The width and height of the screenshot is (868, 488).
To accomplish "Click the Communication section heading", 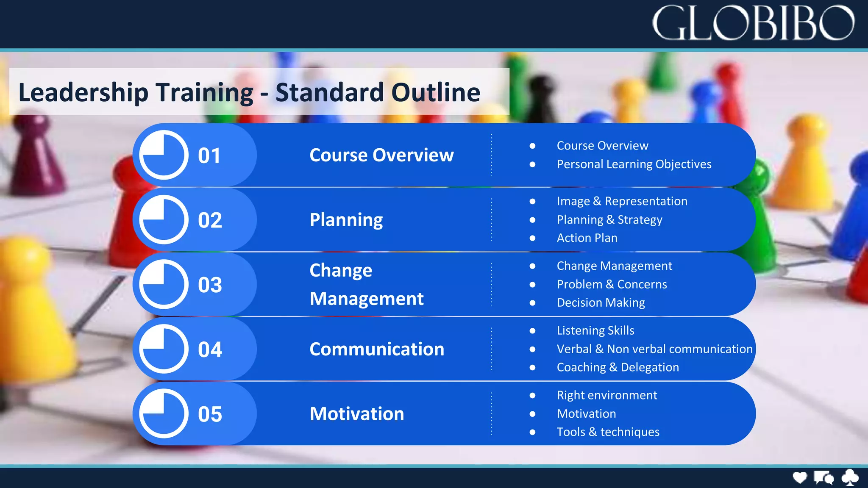I will (377, 349).
